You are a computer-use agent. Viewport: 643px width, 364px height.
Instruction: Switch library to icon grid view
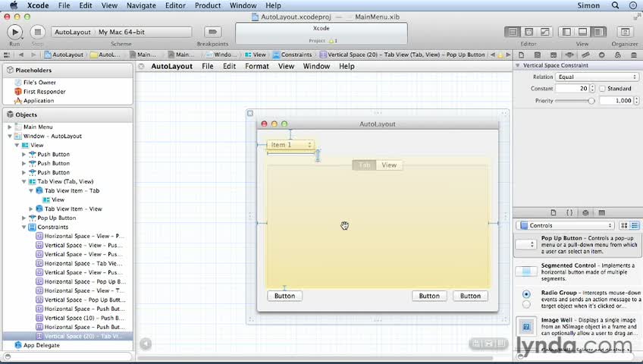point(624,225)
